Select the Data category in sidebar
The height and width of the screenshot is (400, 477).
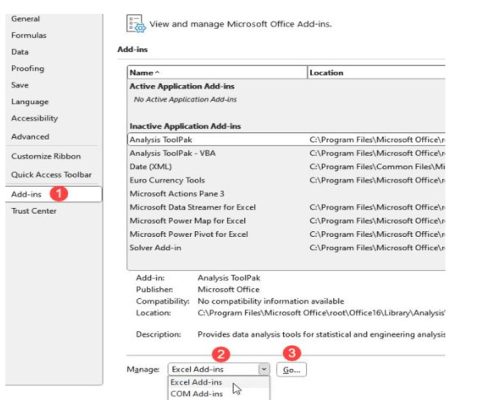point(20,52)
